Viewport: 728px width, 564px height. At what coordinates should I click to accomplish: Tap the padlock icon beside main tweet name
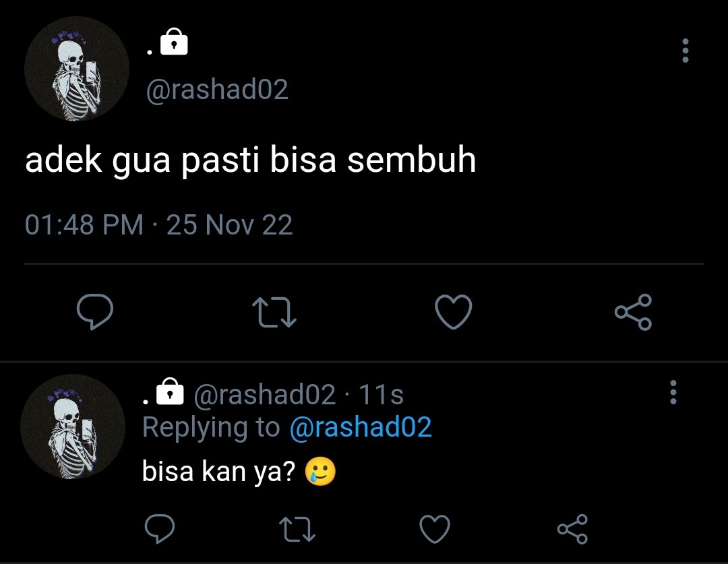tap(174, 42)
